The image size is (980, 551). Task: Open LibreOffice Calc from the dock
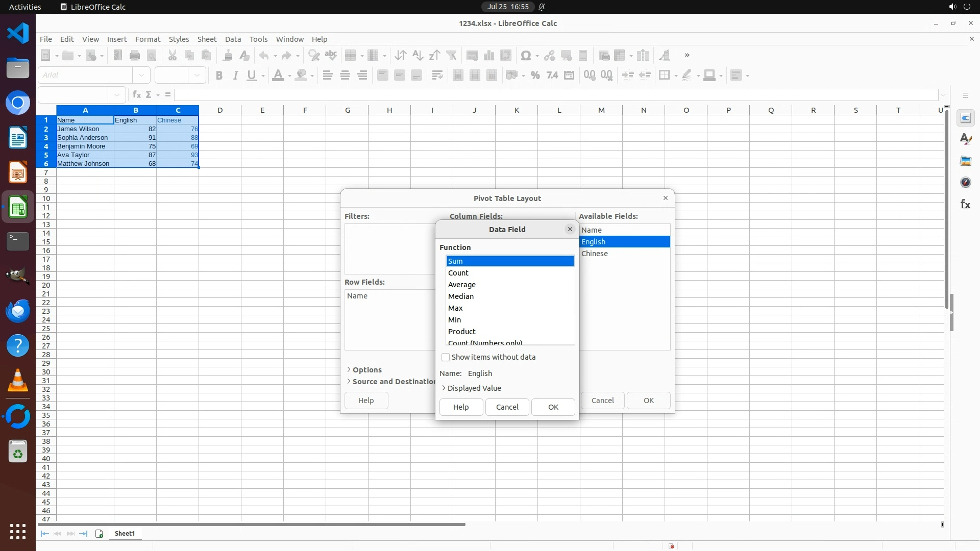point(18,208)
